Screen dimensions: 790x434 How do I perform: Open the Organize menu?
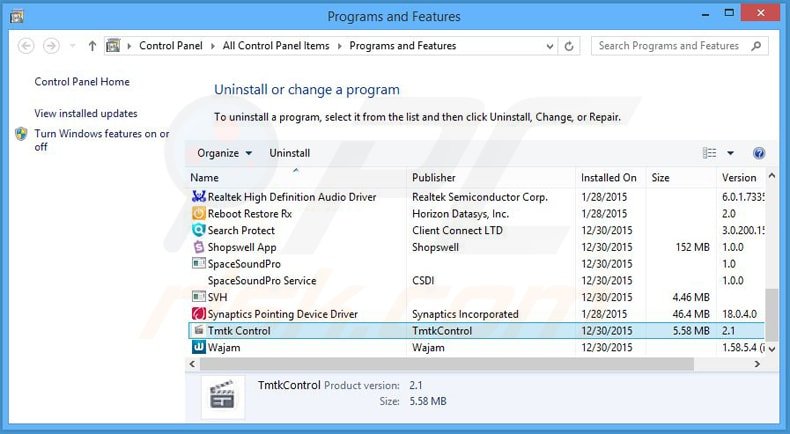(224, 153)
